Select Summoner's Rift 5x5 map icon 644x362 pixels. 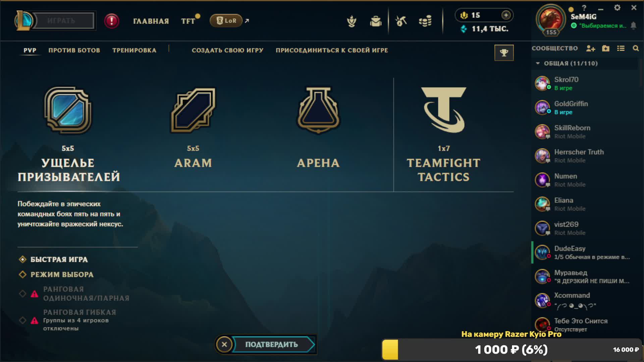(x=68, y=110)
